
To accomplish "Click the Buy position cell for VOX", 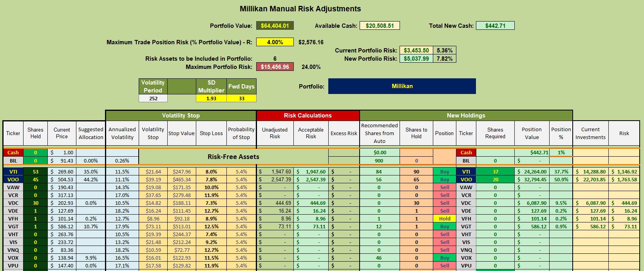I will click(445, 258).
